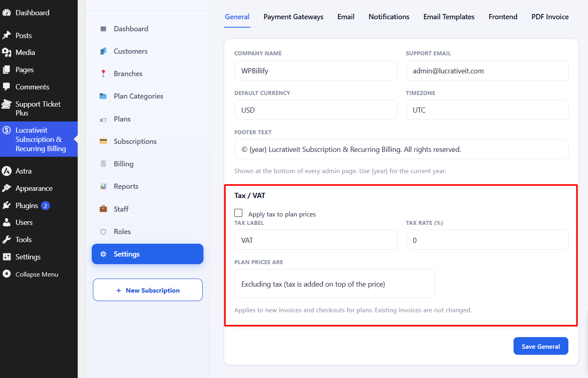Open the Default Currency dropdown
This screenshot has height=378, width=588.
pyautogui.click(x=316, y=110)
